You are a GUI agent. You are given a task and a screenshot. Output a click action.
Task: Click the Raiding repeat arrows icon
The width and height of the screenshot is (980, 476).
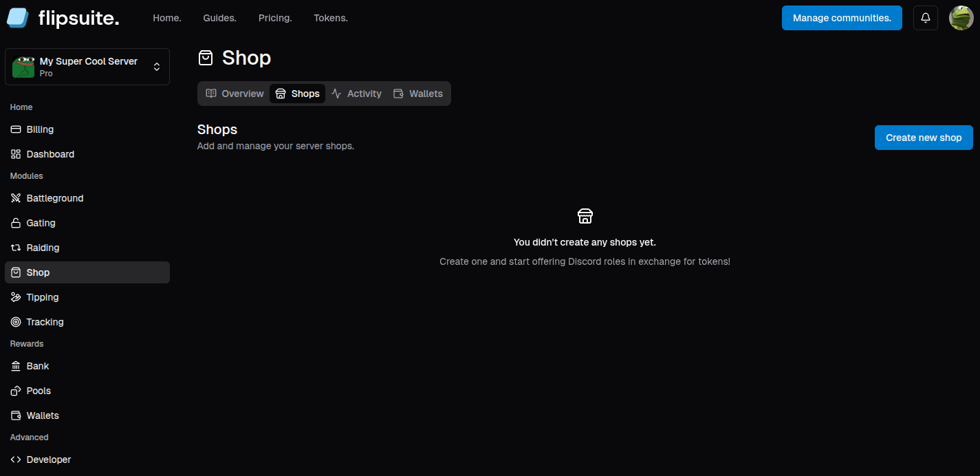pyautogui.click(x=16, y=248)
